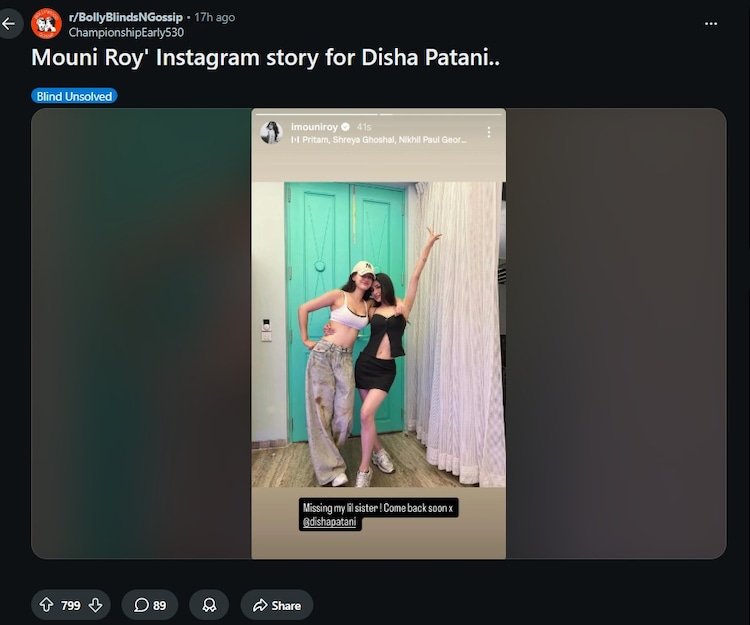The height and width of the screenshot is (625, 750).
Task: Click the music track label Pritam, Shreya Ghoshal
Action: pyautogui.click(x=378, y=140)
